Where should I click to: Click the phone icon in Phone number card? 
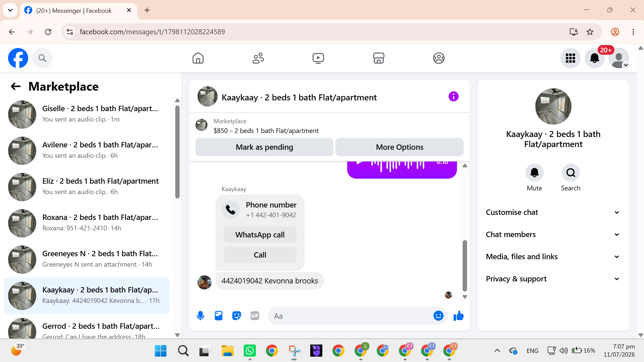click(231, 210)
